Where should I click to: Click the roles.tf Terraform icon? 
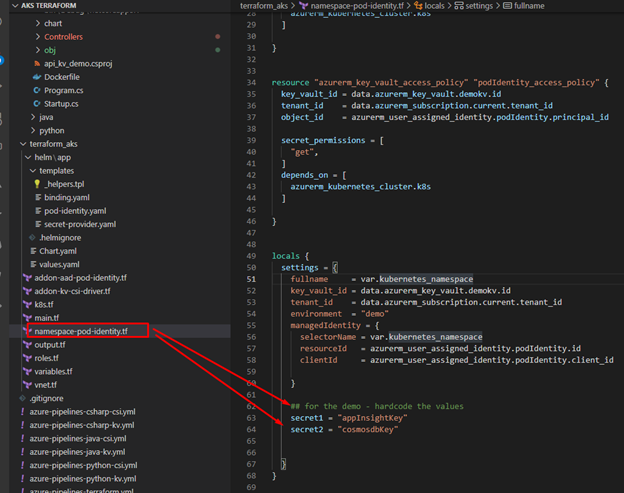pos(27,358)
